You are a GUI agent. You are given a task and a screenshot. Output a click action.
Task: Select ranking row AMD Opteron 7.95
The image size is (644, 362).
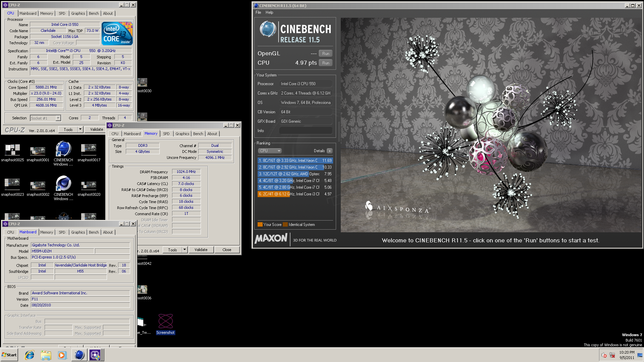click(295, 174)
